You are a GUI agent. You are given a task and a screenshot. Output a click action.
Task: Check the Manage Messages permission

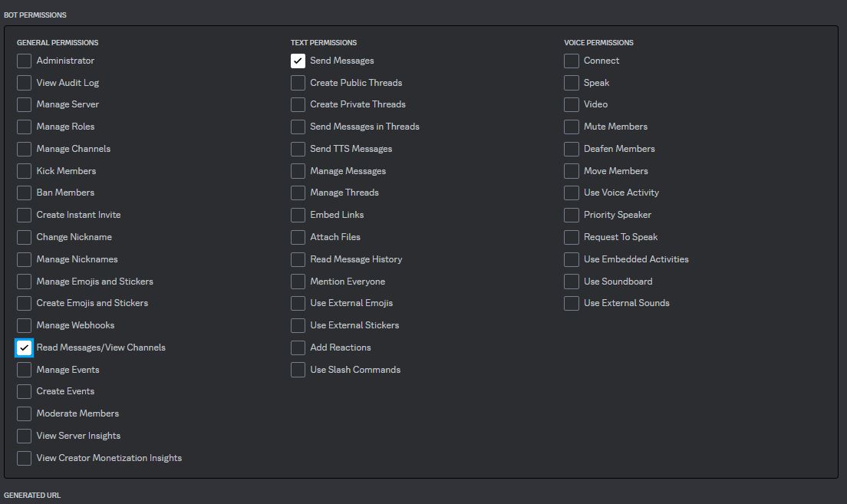298,171
